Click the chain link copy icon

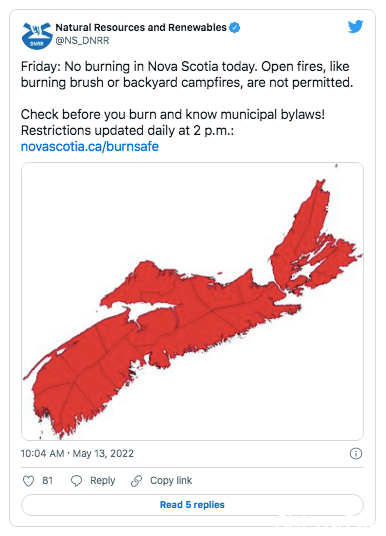[x=136, y=481]
